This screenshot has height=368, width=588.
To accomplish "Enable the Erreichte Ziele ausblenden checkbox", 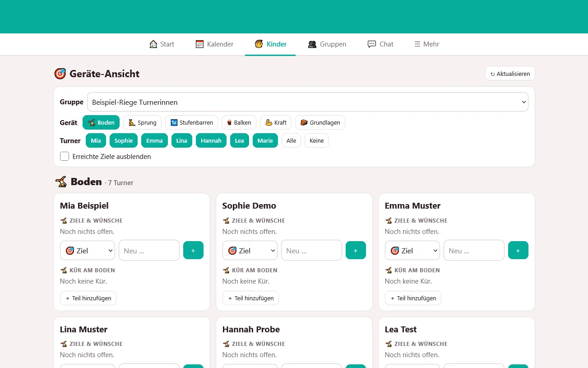I will pyautogui.click(x=65, y=157).
